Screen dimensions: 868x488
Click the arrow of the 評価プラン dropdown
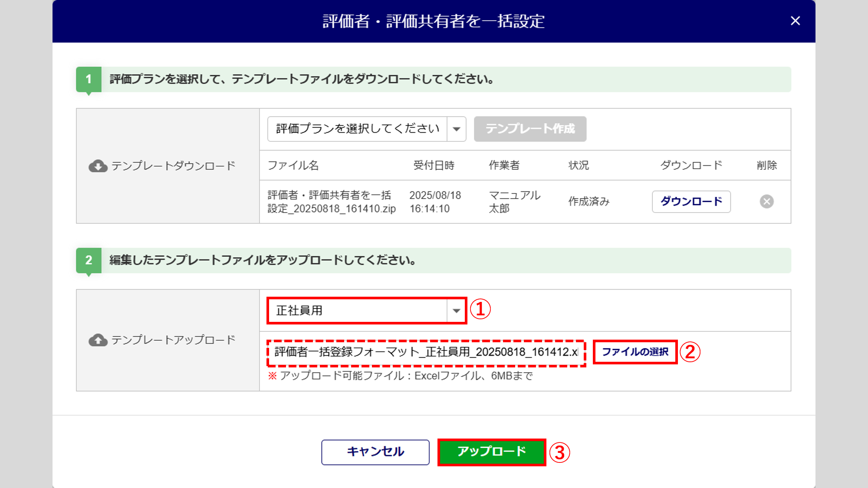tap(457, 129)
